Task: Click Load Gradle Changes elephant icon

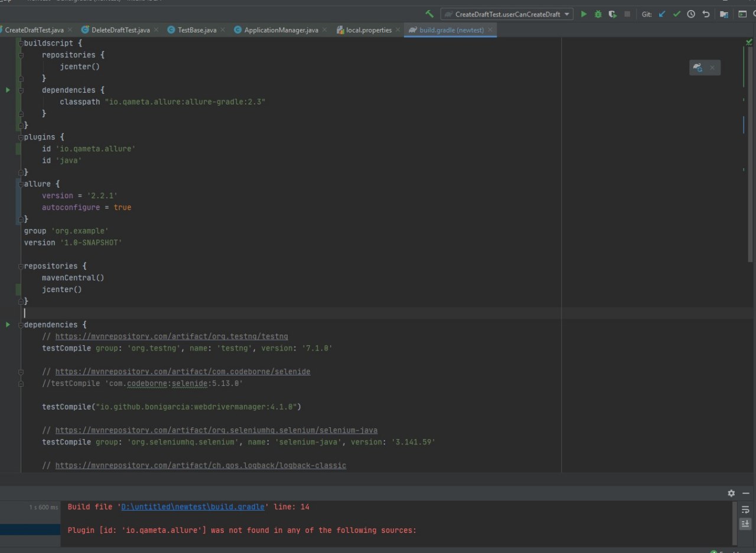Action: [x=698, y=68]
